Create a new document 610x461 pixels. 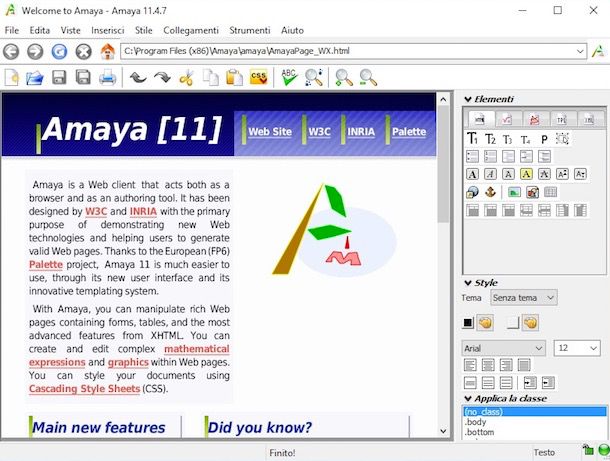pos(11,77)
